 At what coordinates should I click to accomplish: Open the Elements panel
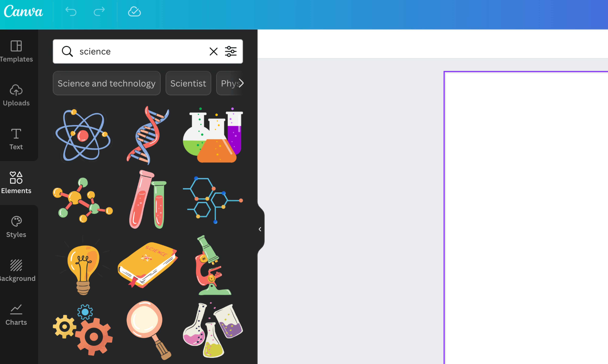16,181
